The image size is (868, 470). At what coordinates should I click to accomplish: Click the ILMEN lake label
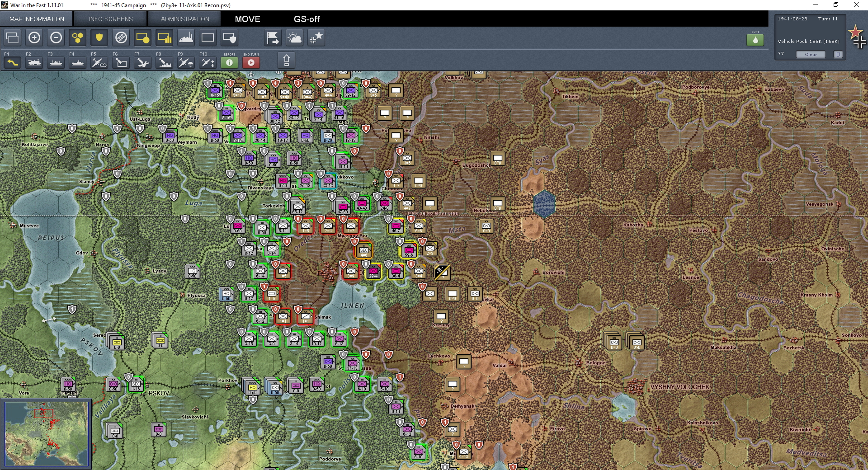[353, 305]
